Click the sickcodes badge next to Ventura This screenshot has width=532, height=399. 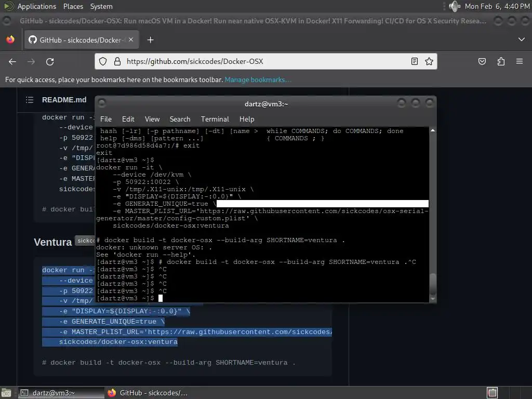pos(85,241)
